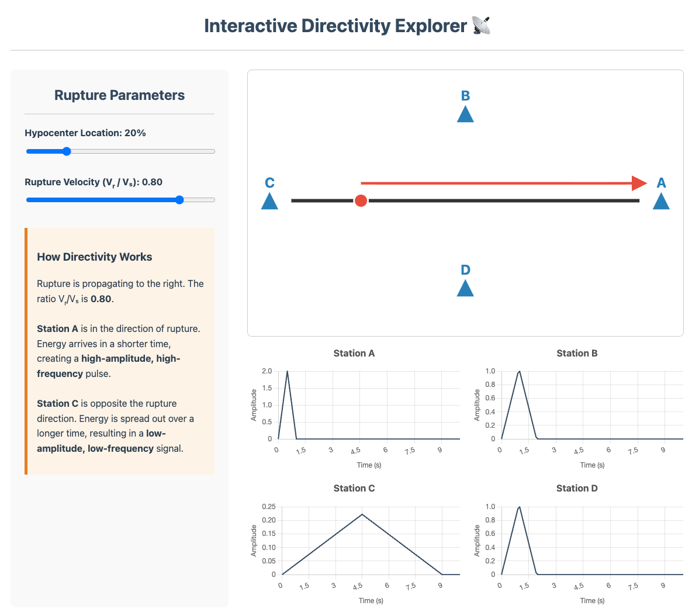The image size is (699, 616).
Task: Click the Rupture Parameters panel heading
Action: [x=119, y=95]
